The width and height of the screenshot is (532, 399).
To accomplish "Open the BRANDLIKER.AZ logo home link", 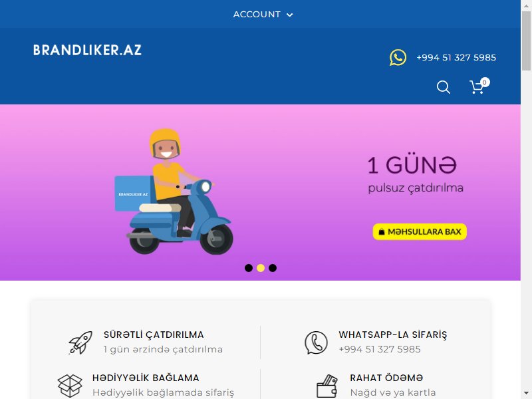I will 87,51.
